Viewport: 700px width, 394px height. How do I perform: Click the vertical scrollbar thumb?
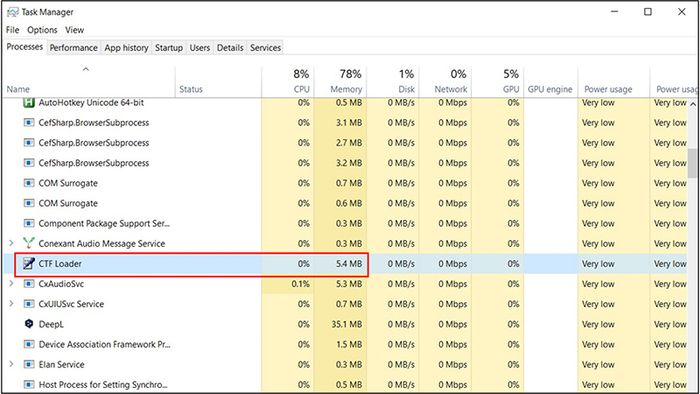pos(692,163)
